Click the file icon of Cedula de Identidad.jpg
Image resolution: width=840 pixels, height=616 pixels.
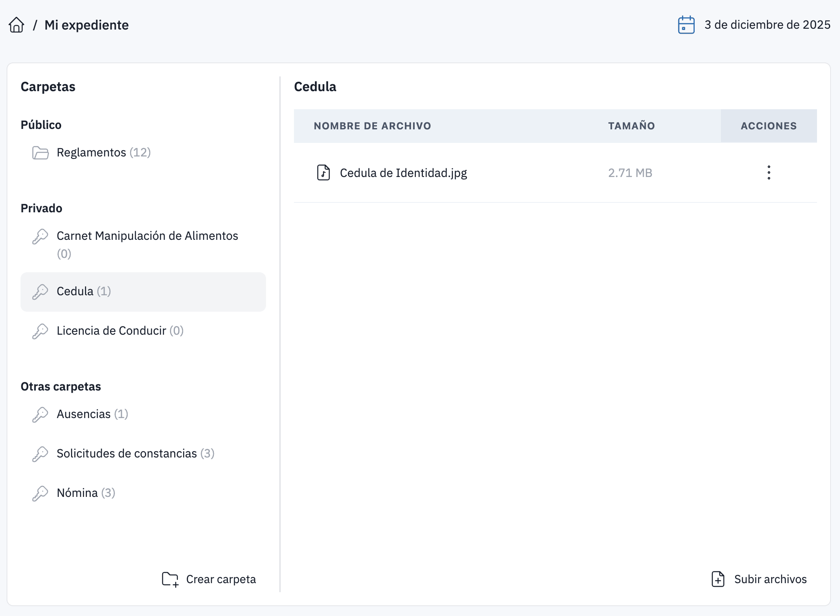(324, 173)
